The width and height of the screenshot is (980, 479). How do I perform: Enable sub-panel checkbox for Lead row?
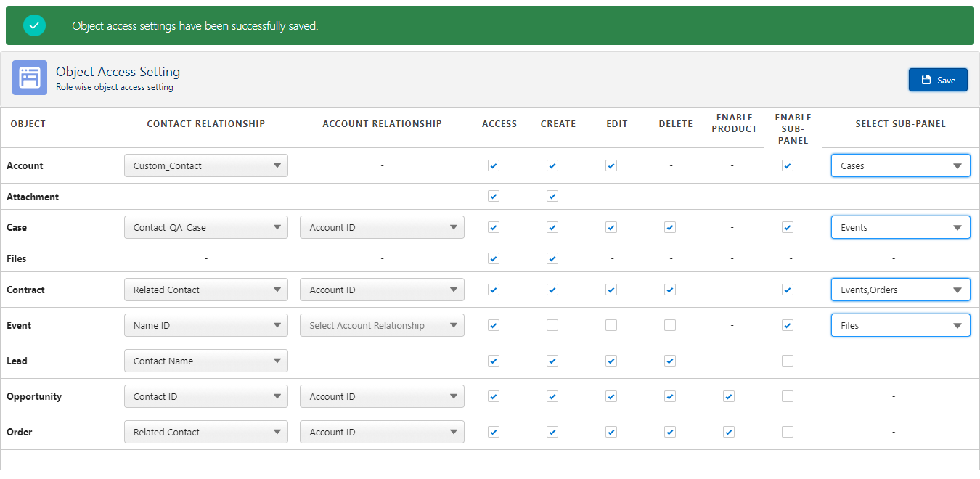coord(788,361)
